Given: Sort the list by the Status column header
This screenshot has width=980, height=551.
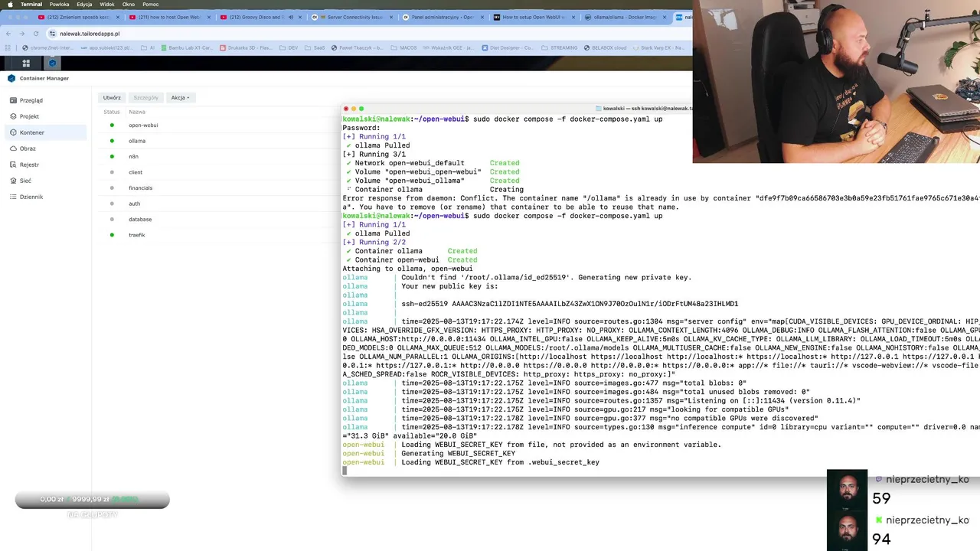Looking at the screenshot, I should (x=112, y=112).
